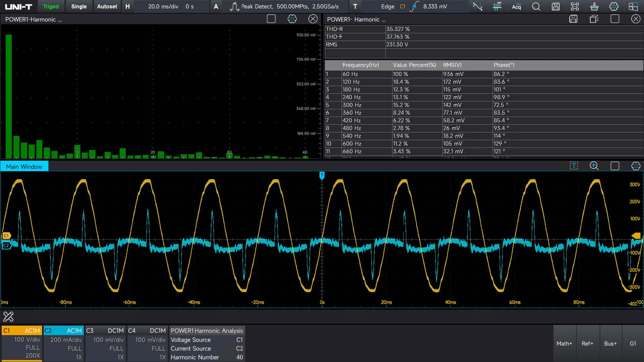Change the C2 200 mA/div scale
The width and height of the screenshot is (644, 362).
[x=66, y=340]
